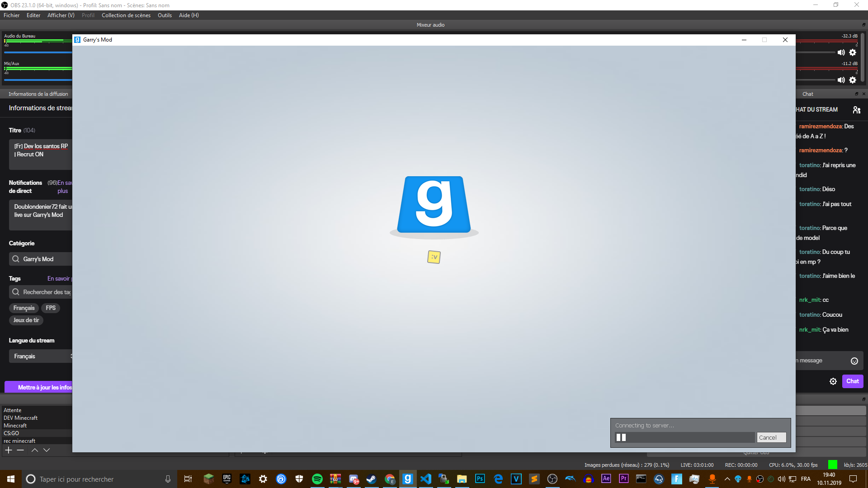The height and width of the screenshot is (488, 868).
Task: Open chat settings gear
Action: 833,381
